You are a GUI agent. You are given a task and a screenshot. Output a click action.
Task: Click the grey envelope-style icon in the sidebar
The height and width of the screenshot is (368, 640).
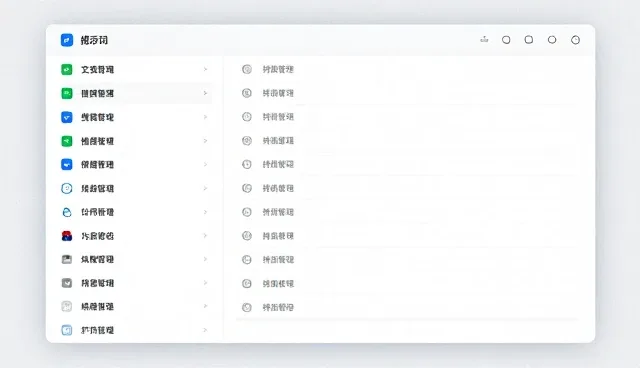coord(67,283)
